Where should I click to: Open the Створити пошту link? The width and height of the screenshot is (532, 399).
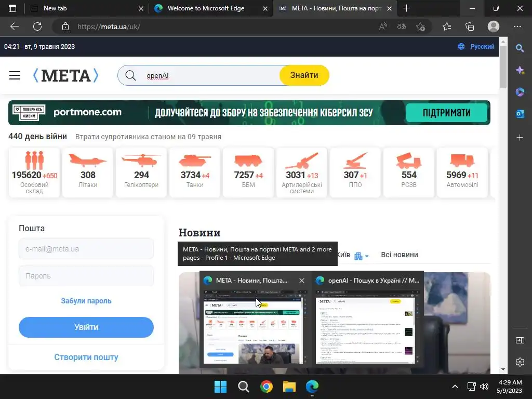click(86, 357)
